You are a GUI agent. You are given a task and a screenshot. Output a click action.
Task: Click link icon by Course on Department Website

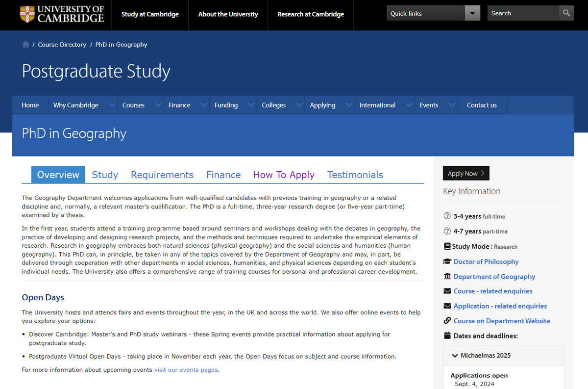(447, 321)
